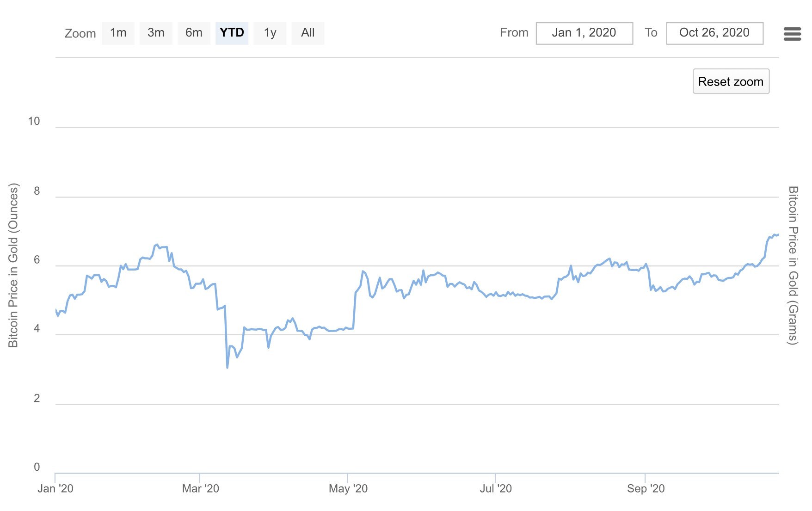Edit the To date field
The height and width of the screenshot is (511, 812).
pyautogui.click(x=714, y=33)
